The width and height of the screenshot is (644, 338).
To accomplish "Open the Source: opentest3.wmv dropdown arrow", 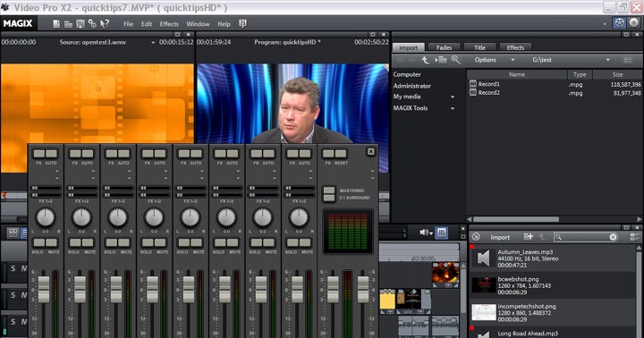I will coord(153,42).
